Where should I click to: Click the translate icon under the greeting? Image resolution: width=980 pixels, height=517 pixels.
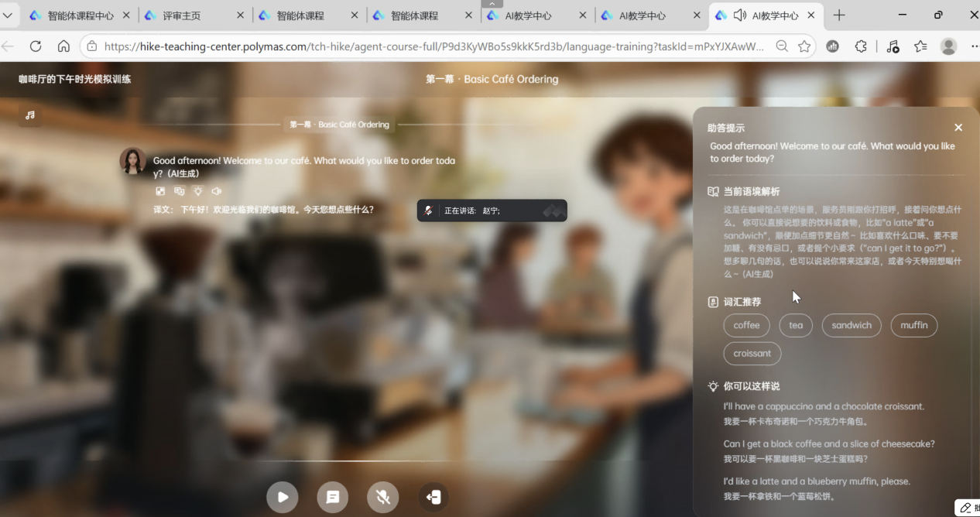click(180, 191)
